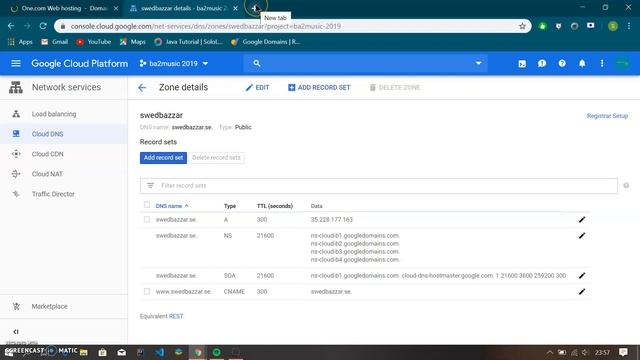Click the Filter record sets input field
The height and width of the screenshot is (360, 640).
pyautogui.click(x=379, y=186)
